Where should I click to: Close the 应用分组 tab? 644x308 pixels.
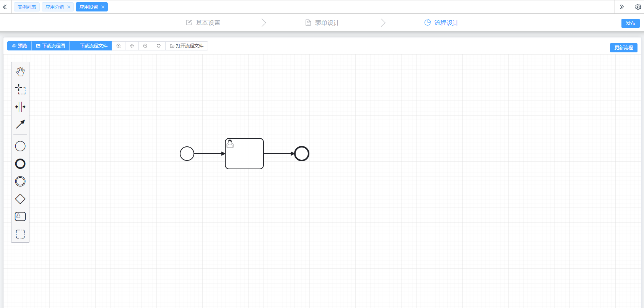[69, 7]
